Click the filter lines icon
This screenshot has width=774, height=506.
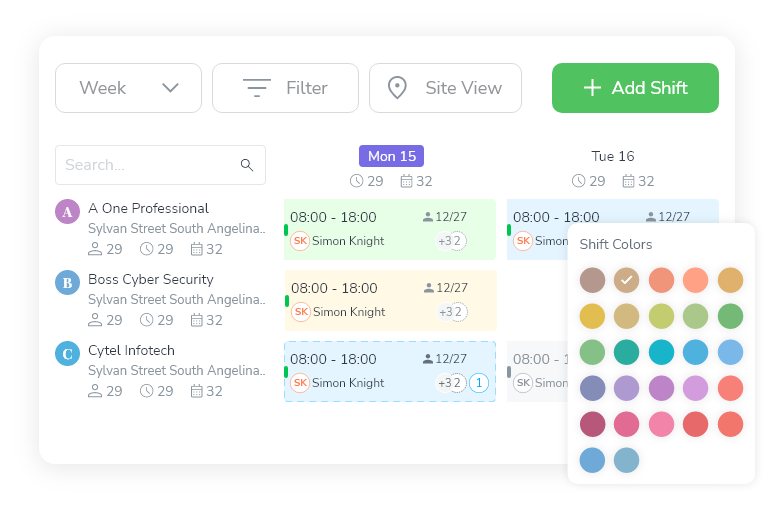(257, 88)
